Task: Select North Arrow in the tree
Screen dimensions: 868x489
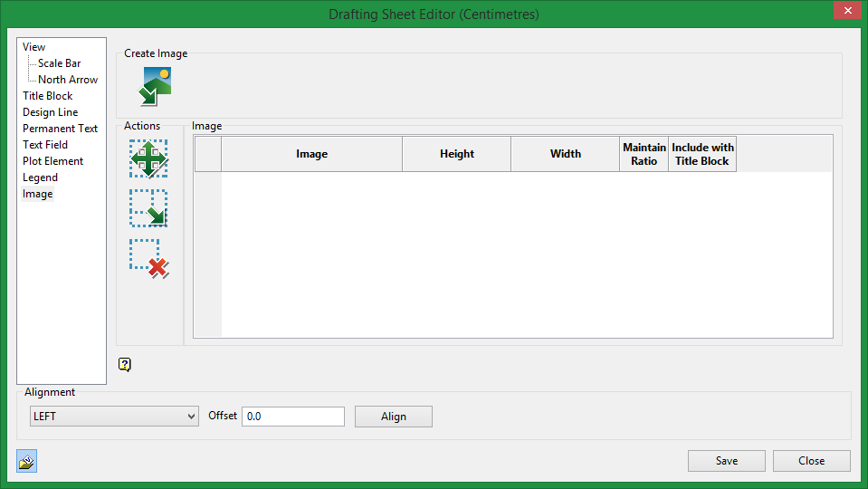Action: click(x=68, y=80)
